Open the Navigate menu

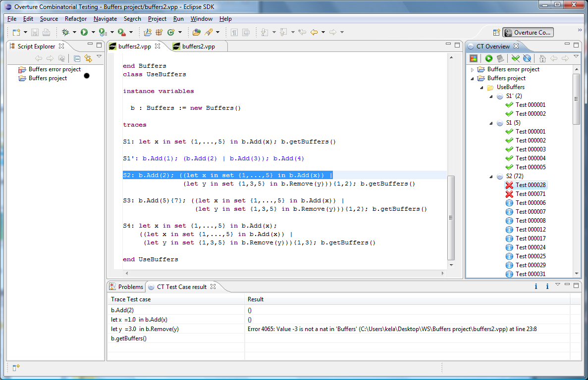point(105,19)
